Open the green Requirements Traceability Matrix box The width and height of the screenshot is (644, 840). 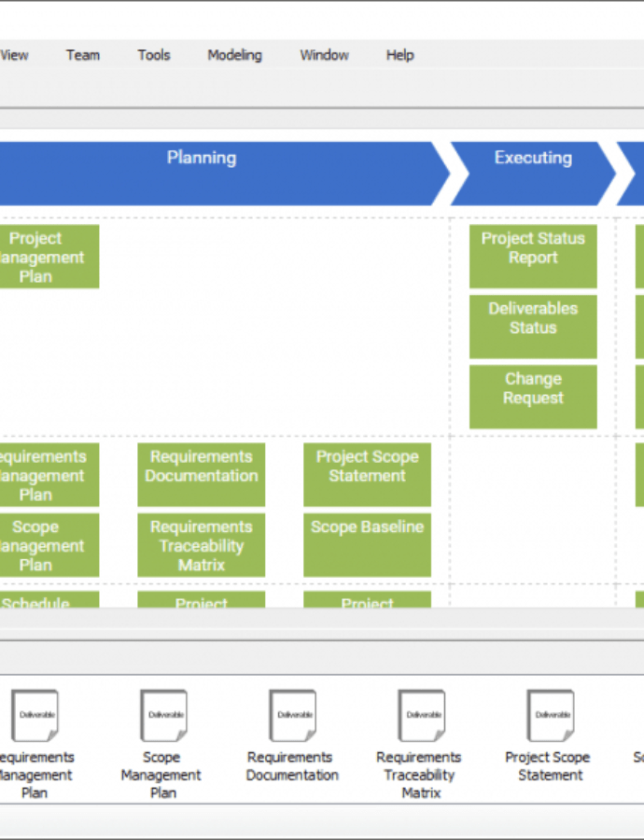[202, 545]
